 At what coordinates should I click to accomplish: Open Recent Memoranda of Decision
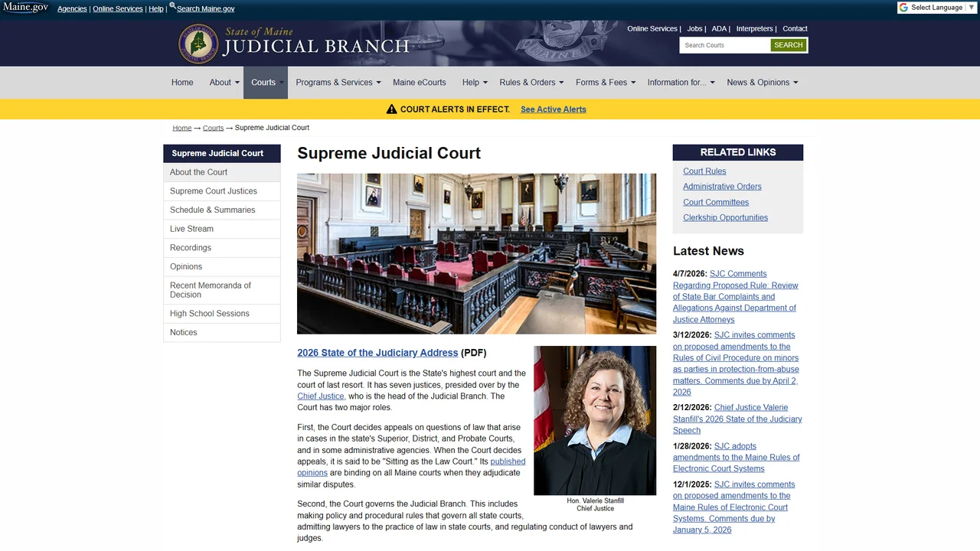coord(222,290)
